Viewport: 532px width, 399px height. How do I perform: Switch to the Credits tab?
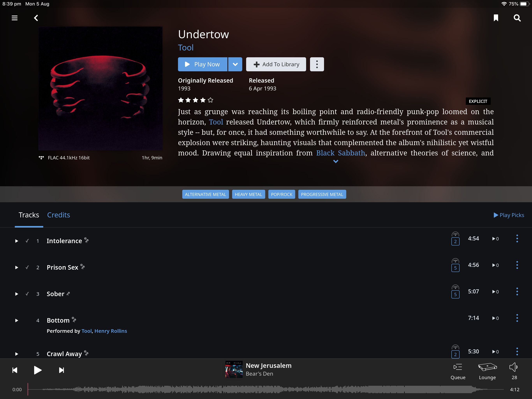(x=58, y=215)
